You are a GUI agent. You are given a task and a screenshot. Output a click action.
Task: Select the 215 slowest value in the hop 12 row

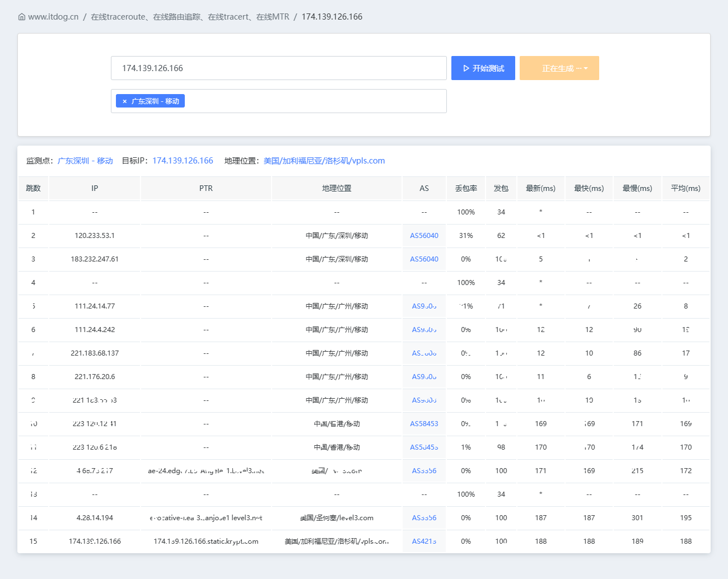(x=637, y=471)
